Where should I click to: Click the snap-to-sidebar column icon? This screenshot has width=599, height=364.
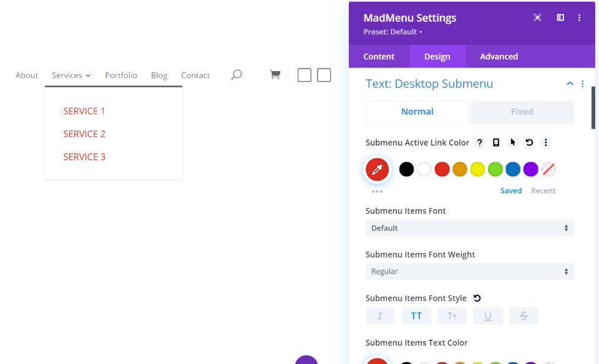560,17
